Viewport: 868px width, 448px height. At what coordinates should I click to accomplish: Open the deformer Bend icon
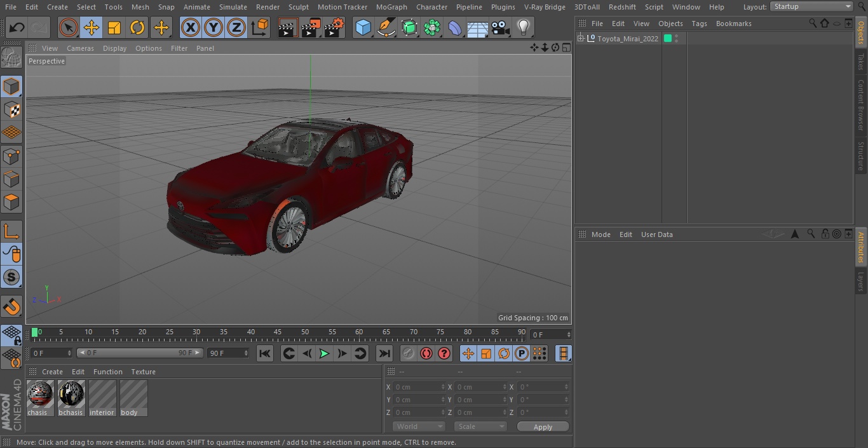tap(455, 27)
